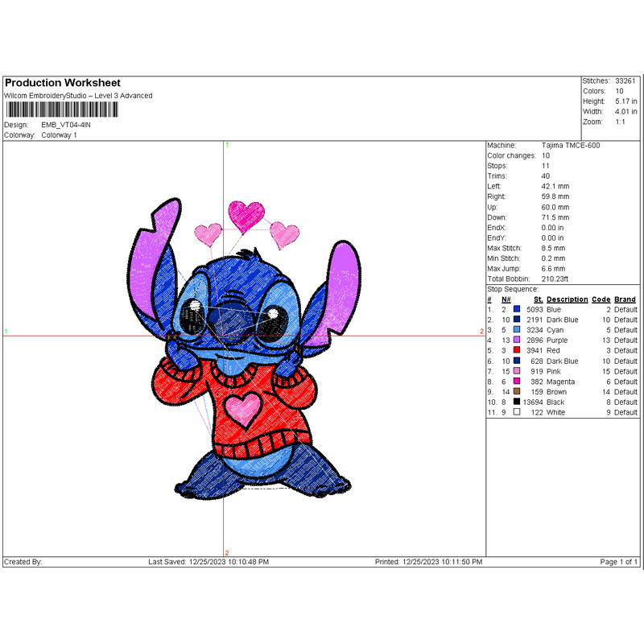Select the Brown swatch for stop 9
Image resolution: width=644 pixels, height=644 pixels.
point(515,391)
